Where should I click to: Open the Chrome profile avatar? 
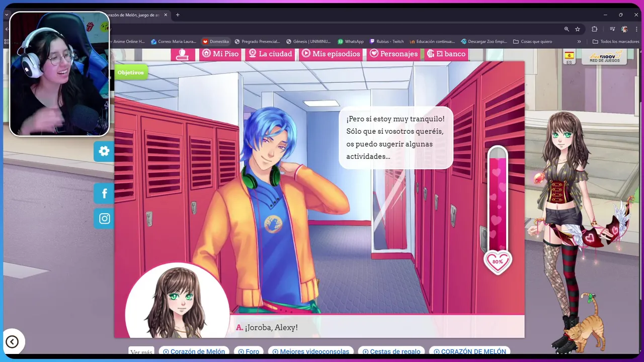click(x=624, y=29)
